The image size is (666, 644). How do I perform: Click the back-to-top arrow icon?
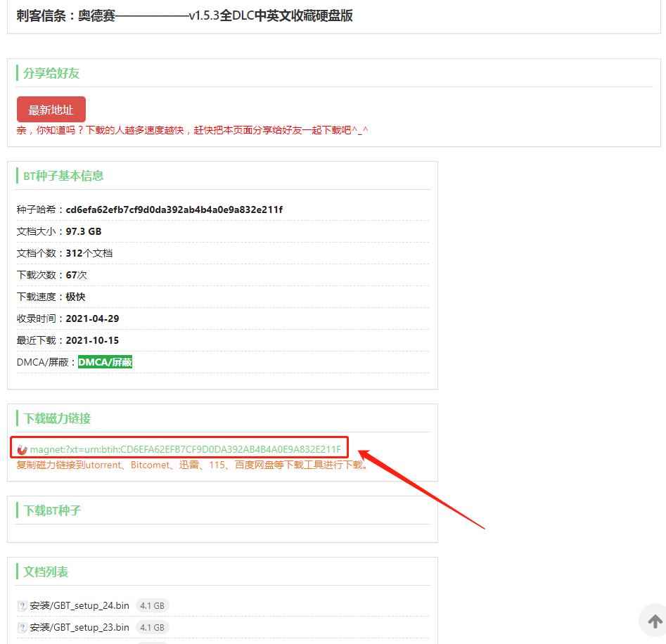click(x=655, y=621)
